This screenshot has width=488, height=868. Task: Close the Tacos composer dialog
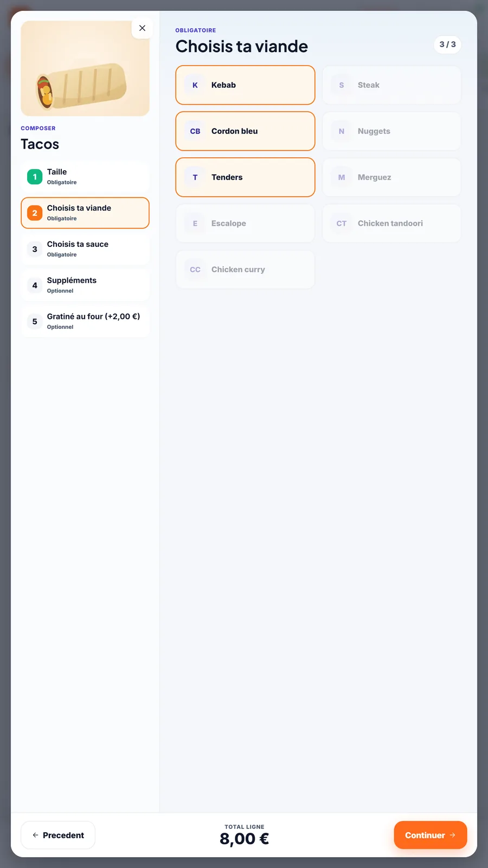[x=142, y=28]
